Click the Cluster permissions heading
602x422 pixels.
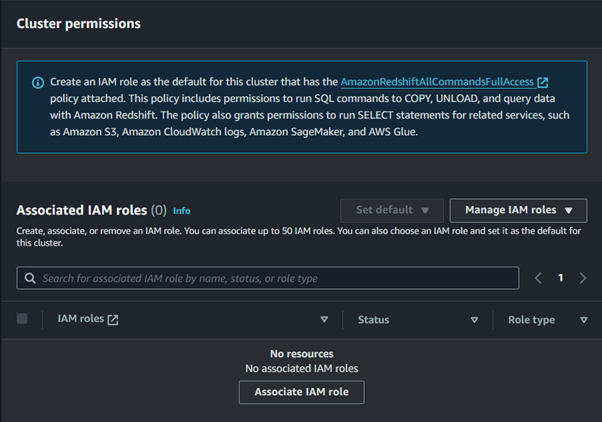[x=79, y=24]
